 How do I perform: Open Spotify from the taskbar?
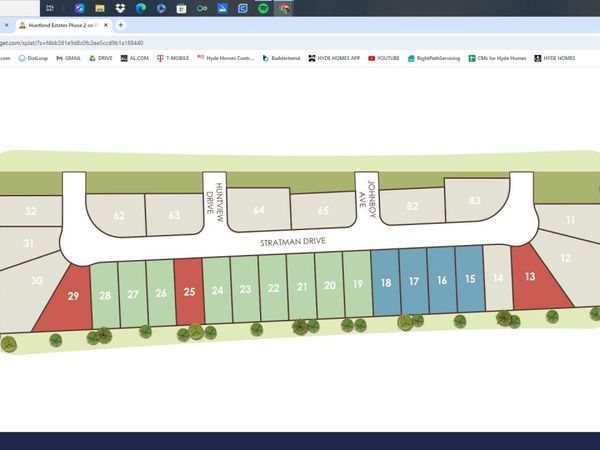pos(263,8)
